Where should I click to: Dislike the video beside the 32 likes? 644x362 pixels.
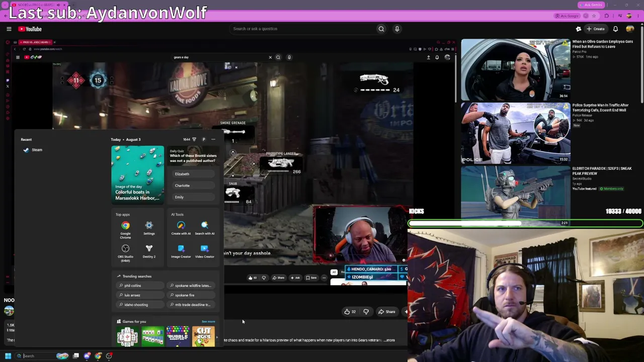pos(366,312)
